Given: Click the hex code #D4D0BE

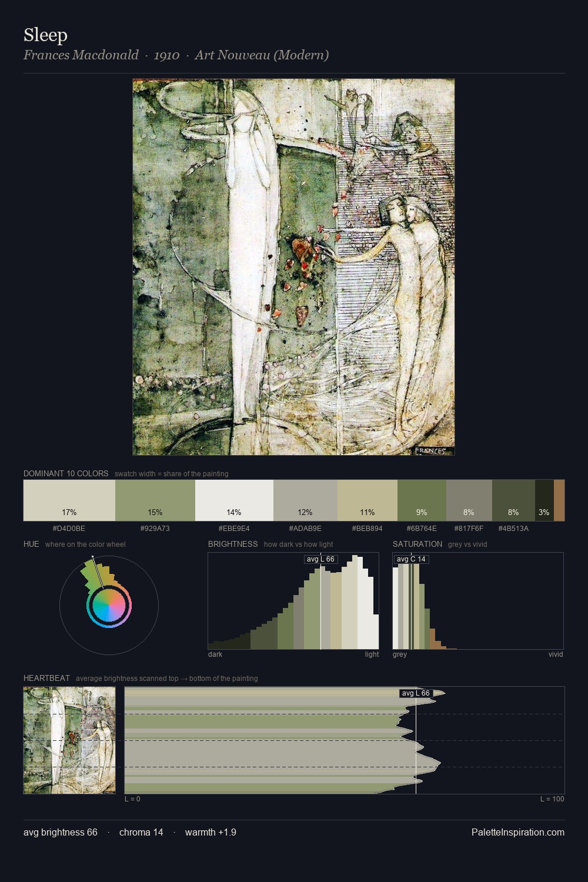Looking at the screenshot, I should coord(69,529).
